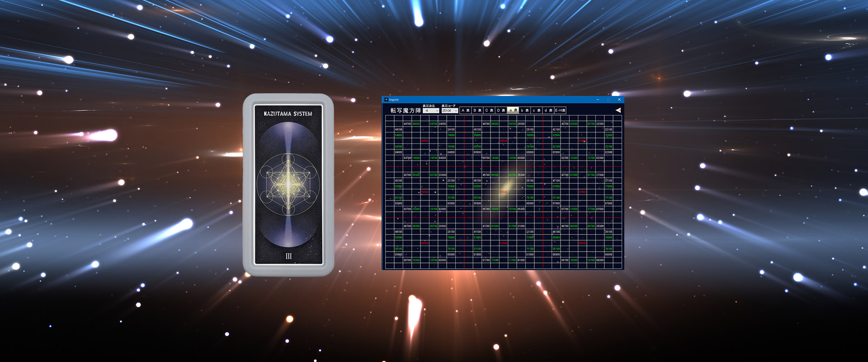This screenshot has width=868, height=362.
Task: Select grid cell 22100
Action: click(x=609, y=129)
